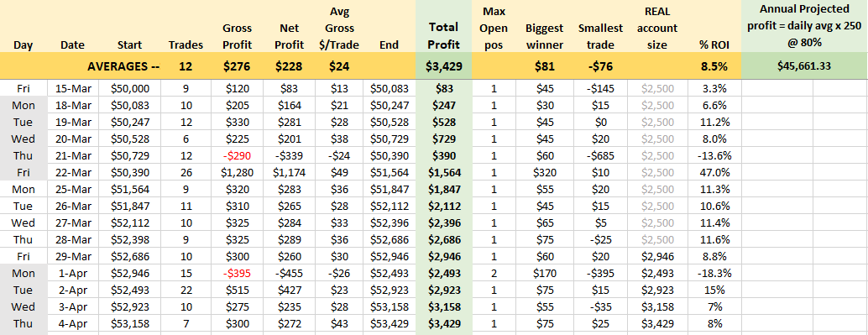Select the Biggest winner $320 cell
The image size is (868, 335).
coord(545,173)
